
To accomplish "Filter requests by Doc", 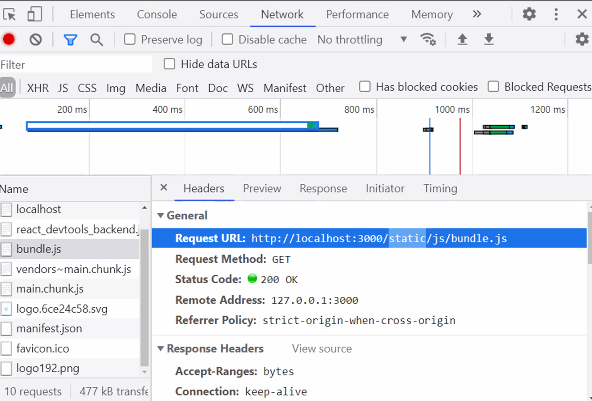I will 218,88.
